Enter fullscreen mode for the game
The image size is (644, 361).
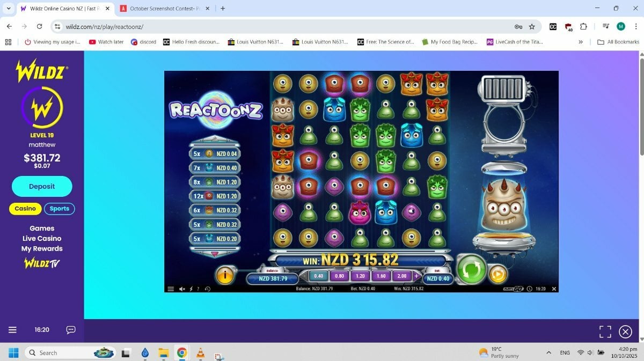click(x=605, y=331)
